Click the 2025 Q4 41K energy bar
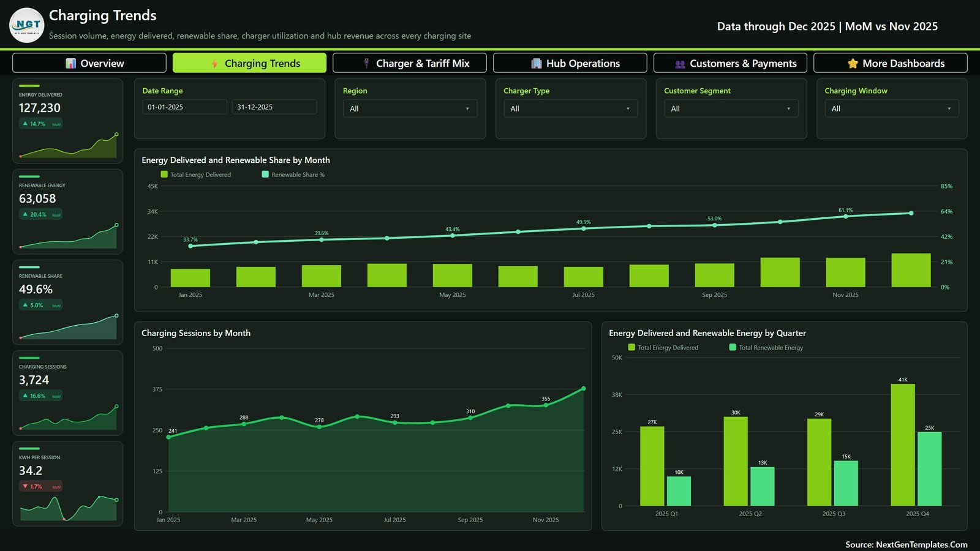Viewport: 980px width, 551px height. coord(903,445)
